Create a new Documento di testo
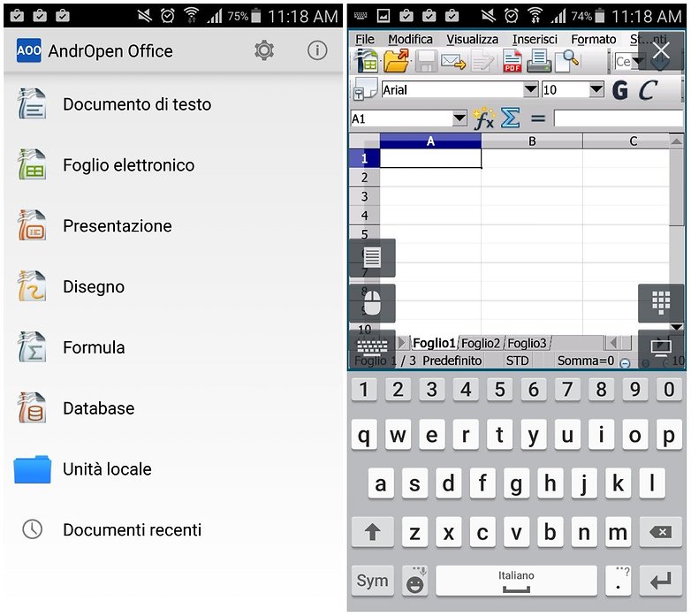This screenshot has width=691, height=616. pos(173,104)
